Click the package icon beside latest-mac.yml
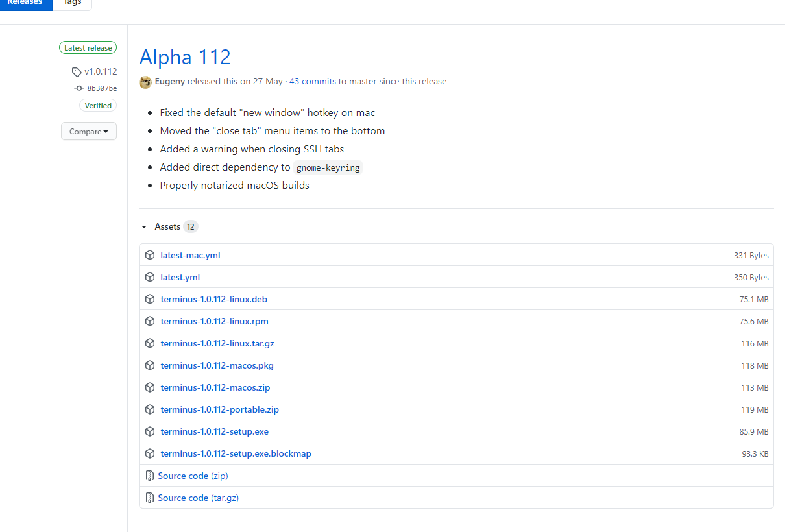Image resolution: width=802 pixels, height=532 pixels. coord(150,255)
